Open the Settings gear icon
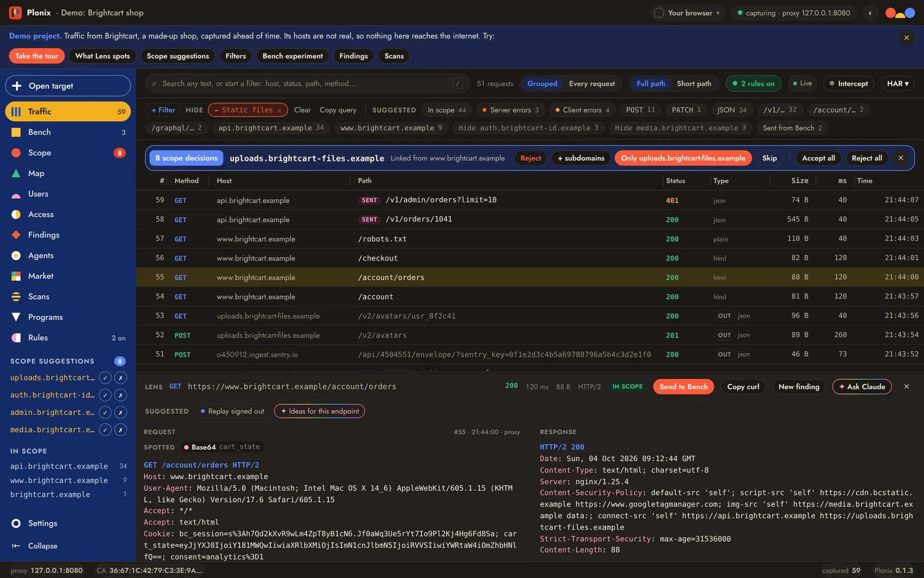Viewport: 924px width, 578px height. pos(16,523)
